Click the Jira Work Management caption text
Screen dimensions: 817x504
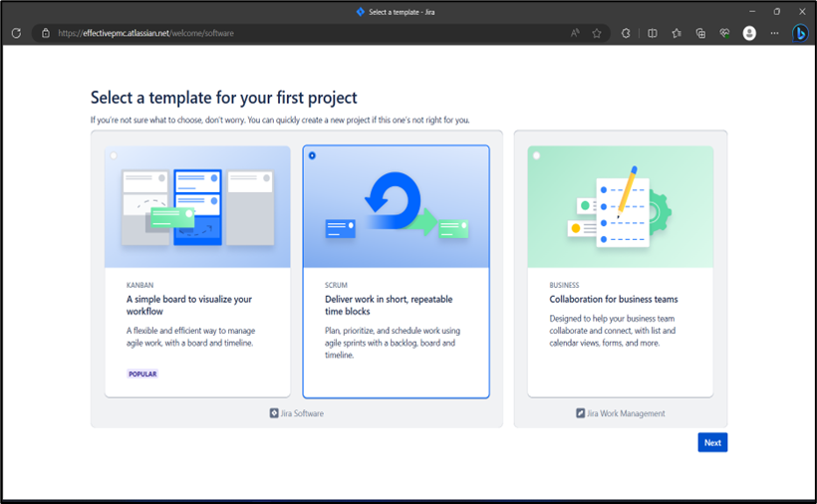[x=626, y=413]
